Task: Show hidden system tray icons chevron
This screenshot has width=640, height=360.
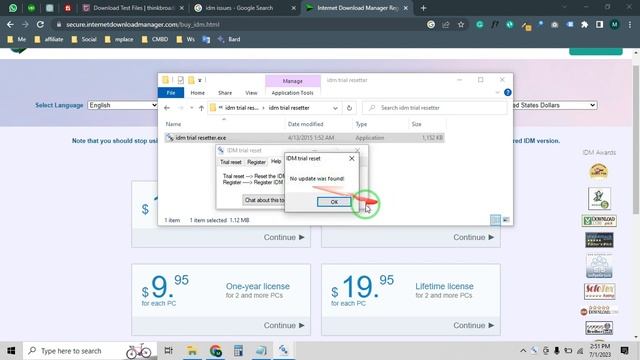Action: coord(523,351)
